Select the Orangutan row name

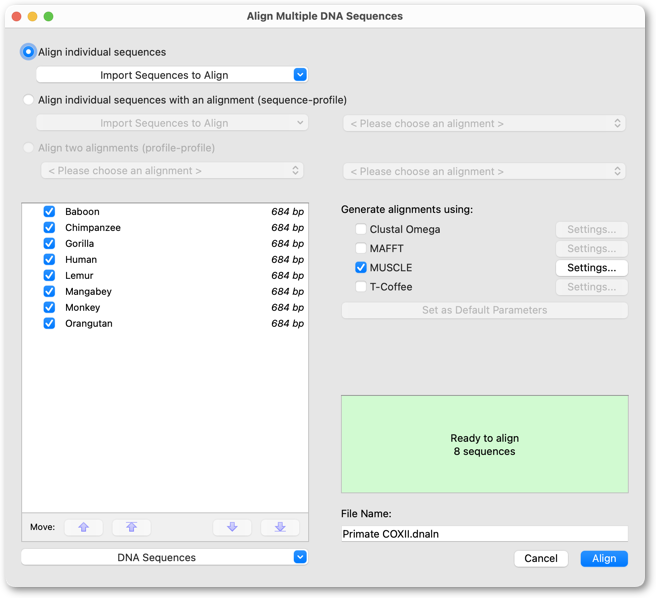[x=89, y=323]
